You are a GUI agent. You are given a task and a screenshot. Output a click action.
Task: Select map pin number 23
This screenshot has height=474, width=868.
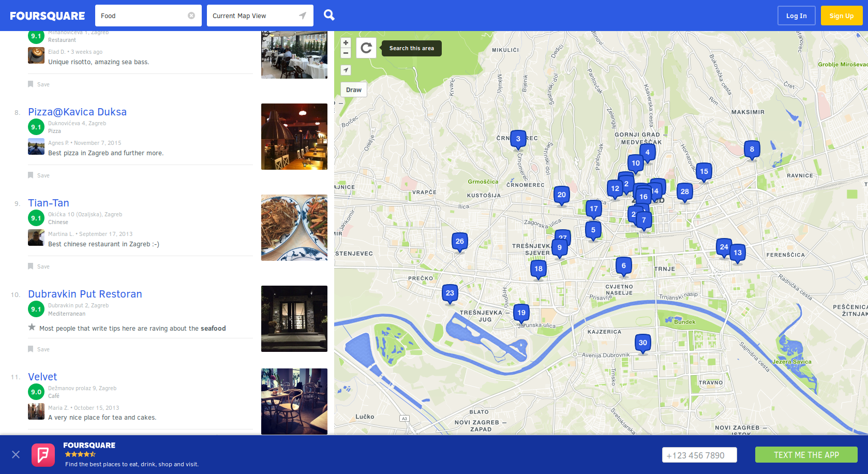point(450,293)
